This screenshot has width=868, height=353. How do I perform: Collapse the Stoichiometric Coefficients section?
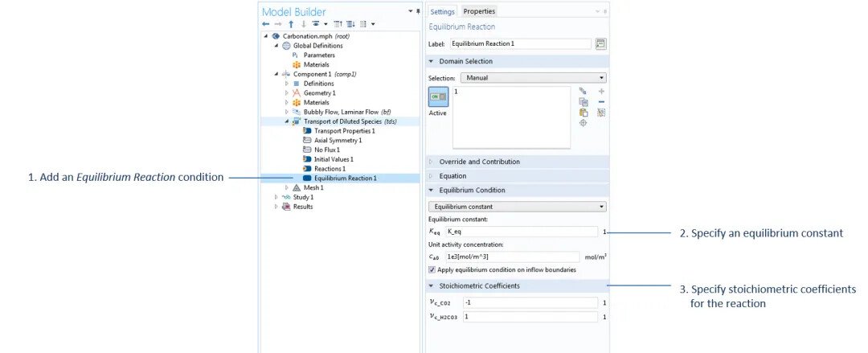479,285
